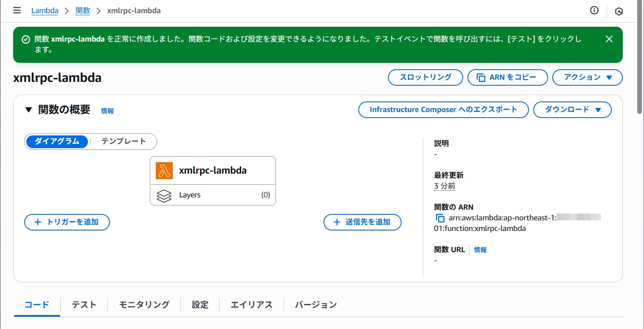Image resolution: width=644 pixels, height=329 pixels.
Task: Copy function ARN using the copy icon
Action: pyautogui.click(x=440, y=218)
